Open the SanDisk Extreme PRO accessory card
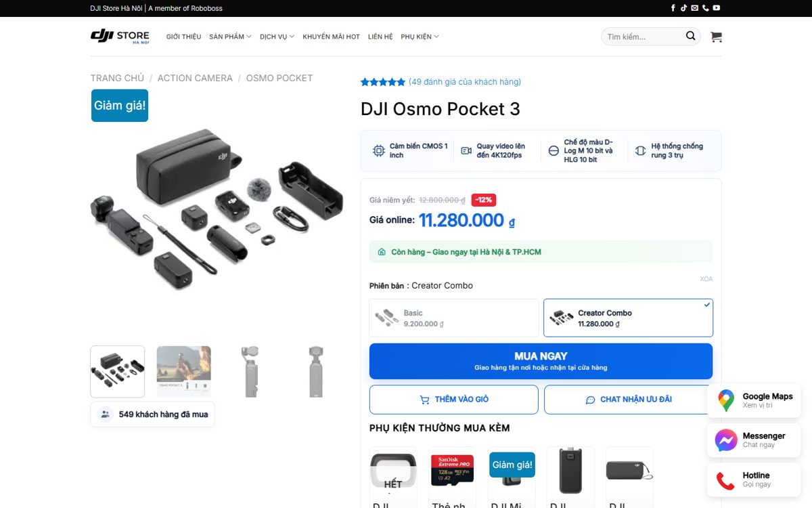812x508 pixels. tap(453, 478)
